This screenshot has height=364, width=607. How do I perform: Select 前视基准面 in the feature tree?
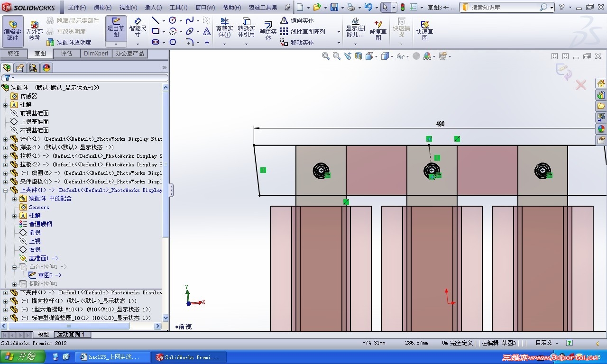[30, 113]
